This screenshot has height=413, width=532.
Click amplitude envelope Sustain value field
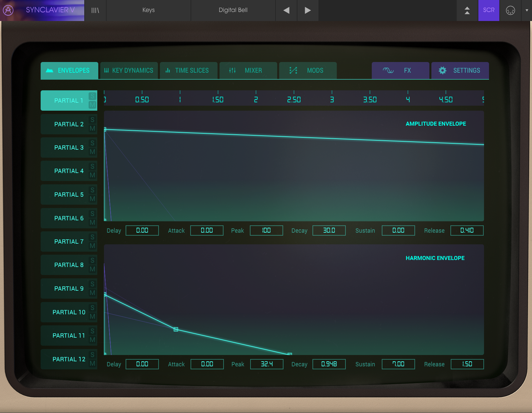pyautogui.click(x=398, y=230)
